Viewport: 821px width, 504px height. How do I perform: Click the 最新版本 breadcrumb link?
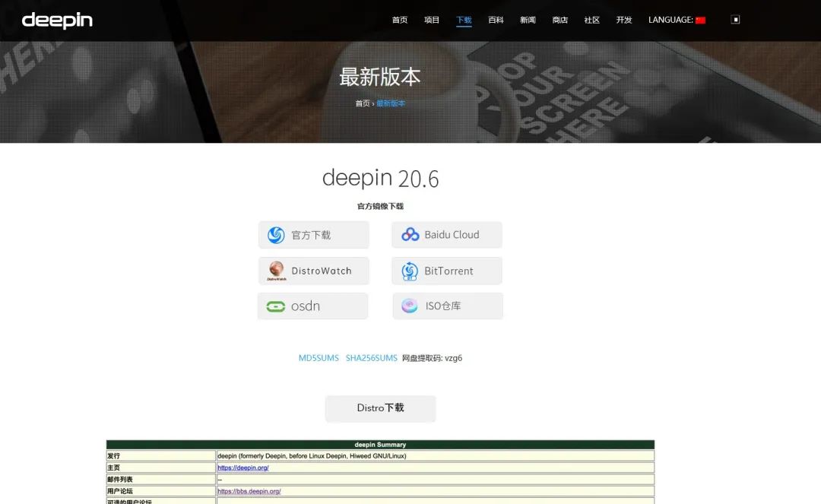click(x=390, y=103)
